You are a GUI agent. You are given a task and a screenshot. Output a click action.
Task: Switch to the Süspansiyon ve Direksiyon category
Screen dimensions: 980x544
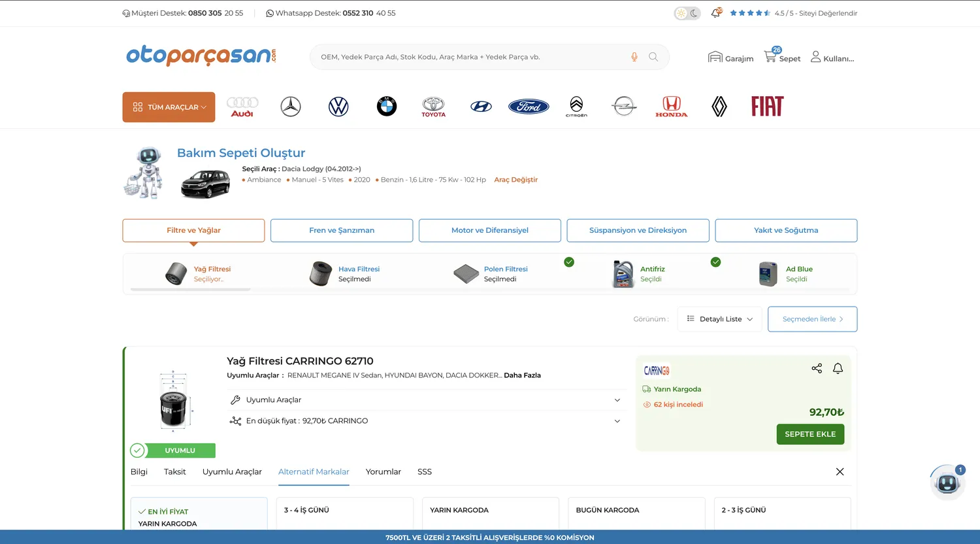[x=638, y=230]
